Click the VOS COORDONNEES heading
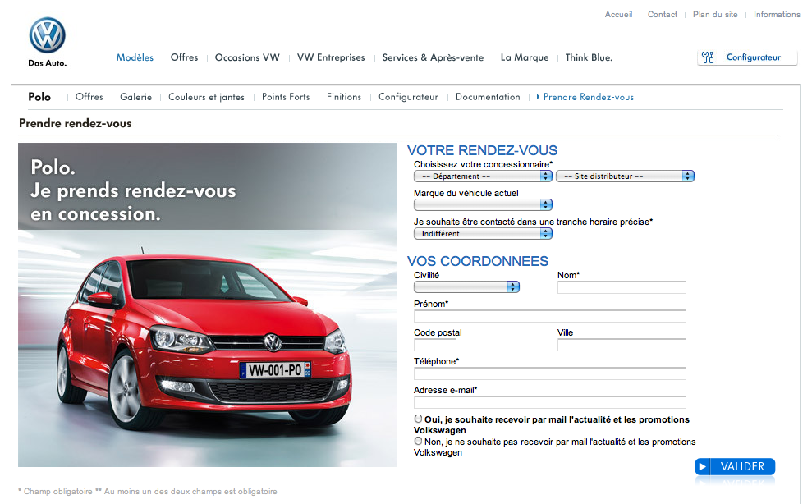Image resolution: width=812 pixels, height=504 pixels. pos(478,261)
